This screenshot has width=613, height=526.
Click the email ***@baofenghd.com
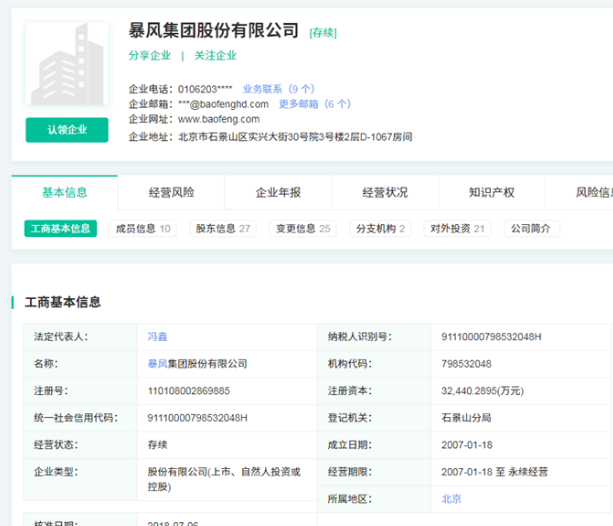pyautogui.click(x=223, y=104)
